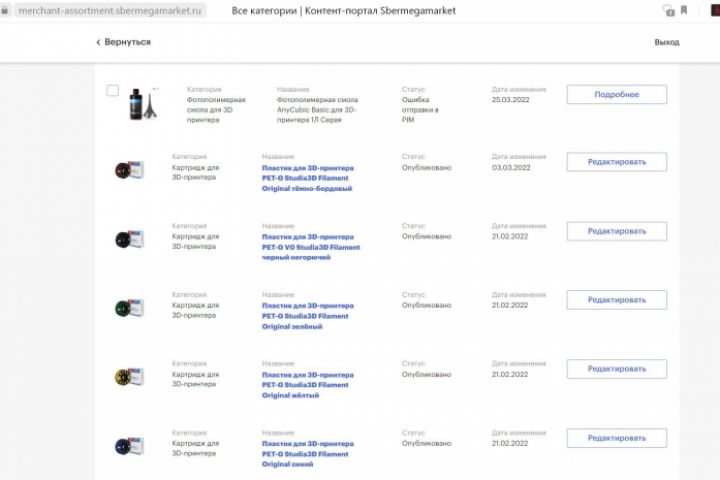Click the green filament spool thumbnail

[129, 308]
